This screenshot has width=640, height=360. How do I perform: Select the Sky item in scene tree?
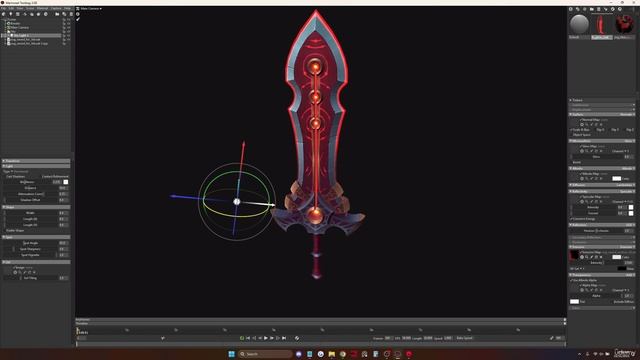point(13,31)
